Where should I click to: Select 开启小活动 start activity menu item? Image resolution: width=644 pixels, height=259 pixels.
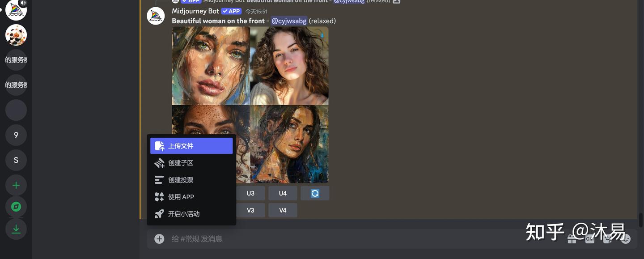pyautogui.click(x=191, y=214)
